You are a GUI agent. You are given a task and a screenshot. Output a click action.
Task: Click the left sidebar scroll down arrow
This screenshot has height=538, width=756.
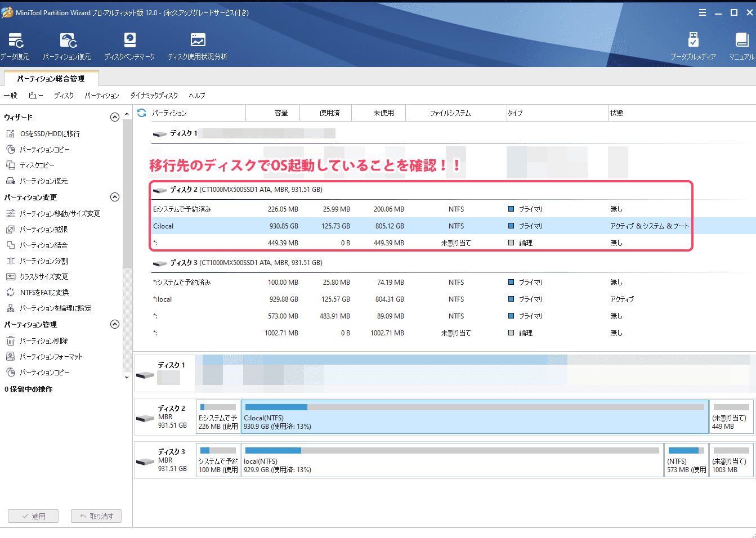pos(127,378)
